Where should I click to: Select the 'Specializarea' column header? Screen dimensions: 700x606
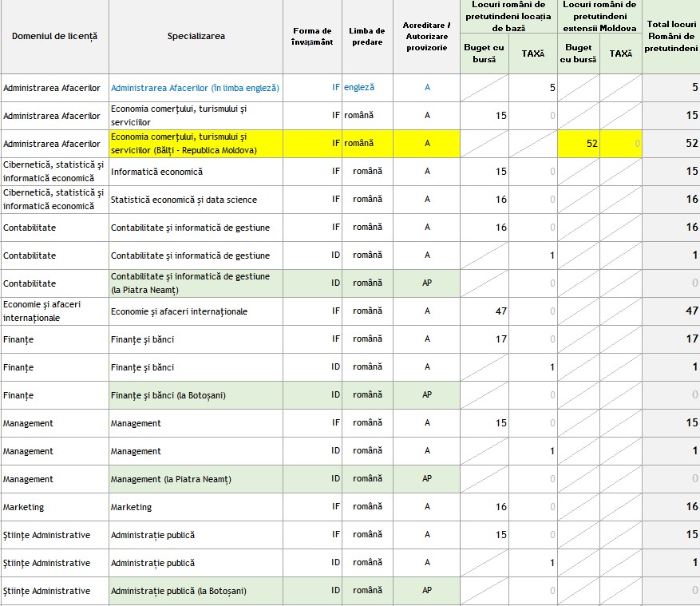pyautogui.click(x=196, y=36)
